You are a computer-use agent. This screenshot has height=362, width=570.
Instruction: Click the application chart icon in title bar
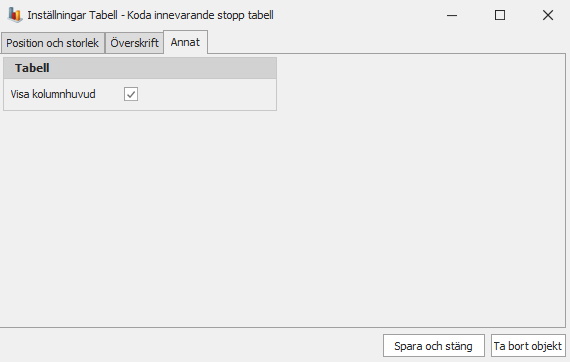[15, 15]
